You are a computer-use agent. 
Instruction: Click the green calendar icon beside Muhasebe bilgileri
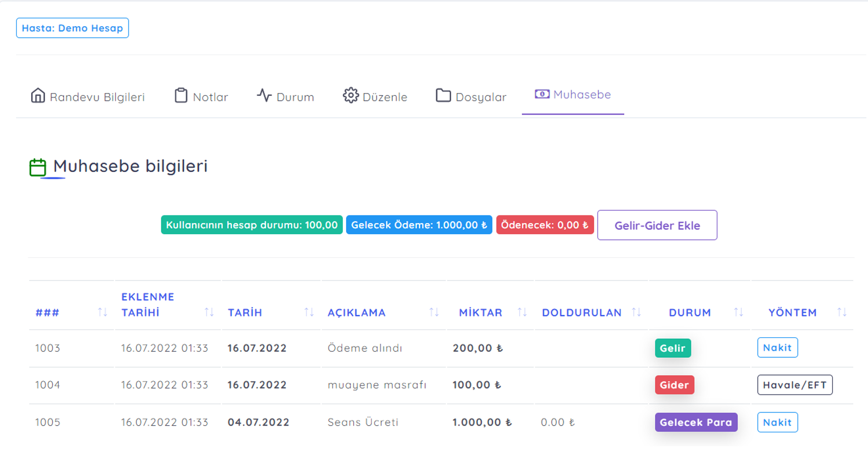[38, 167]
